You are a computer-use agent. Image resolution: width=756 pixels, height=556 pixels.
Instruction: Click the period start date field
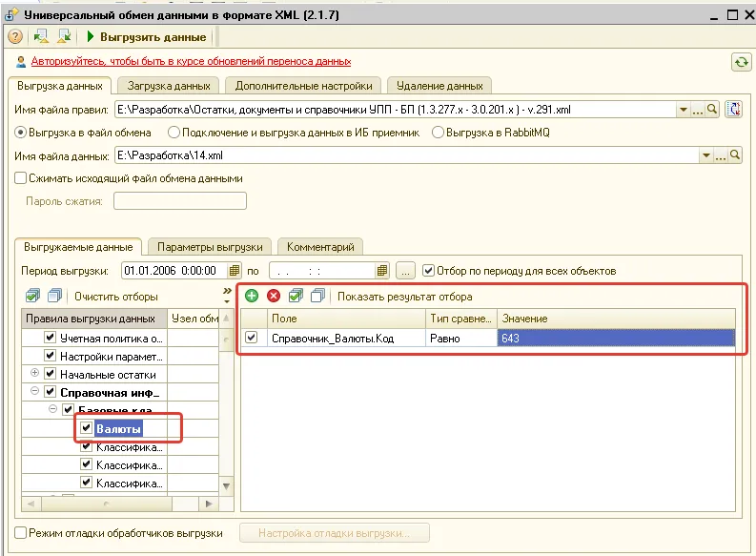(174, 271)
